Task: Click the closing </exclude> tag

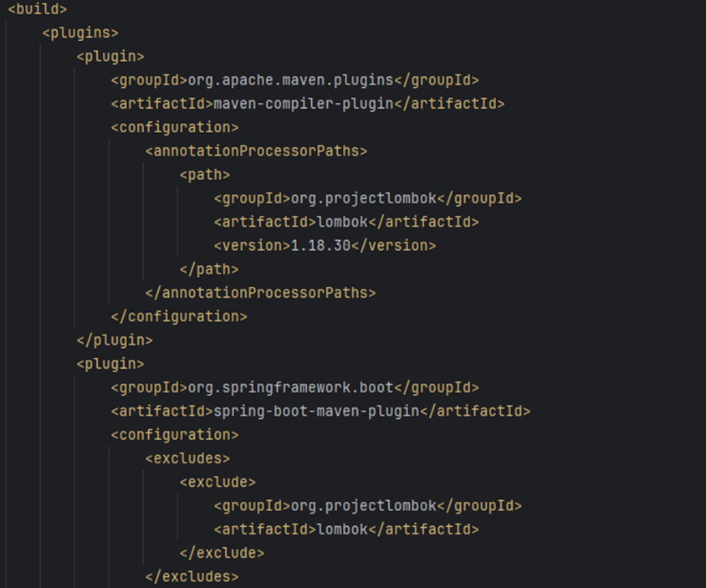Action: pos(222,553)
